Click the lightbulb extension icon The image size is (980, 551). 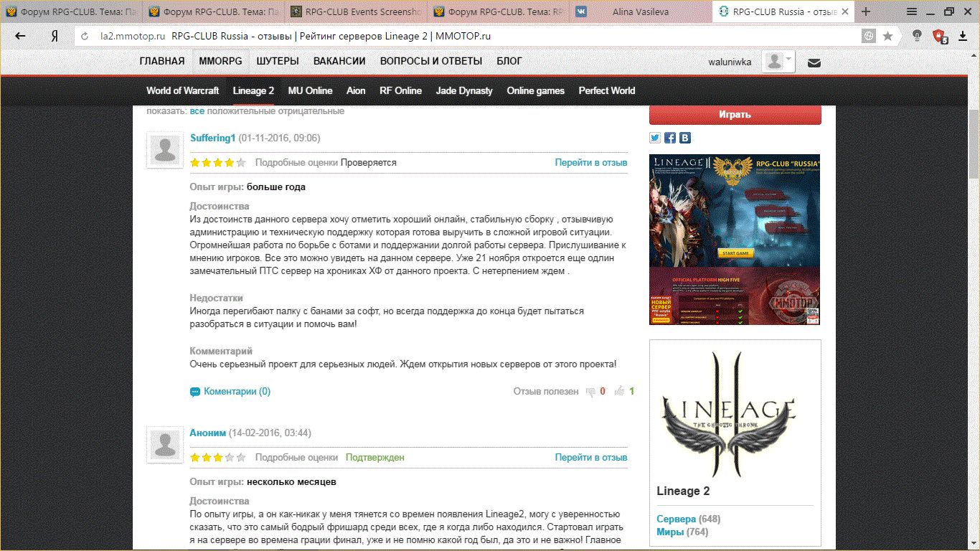(917, 37)
